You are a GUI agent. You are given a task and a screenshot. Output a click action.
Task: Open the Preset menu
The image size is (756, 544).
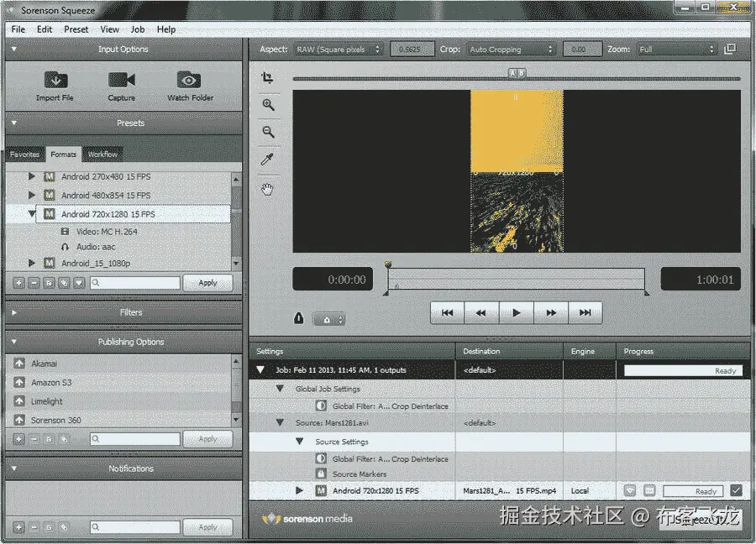76,29
